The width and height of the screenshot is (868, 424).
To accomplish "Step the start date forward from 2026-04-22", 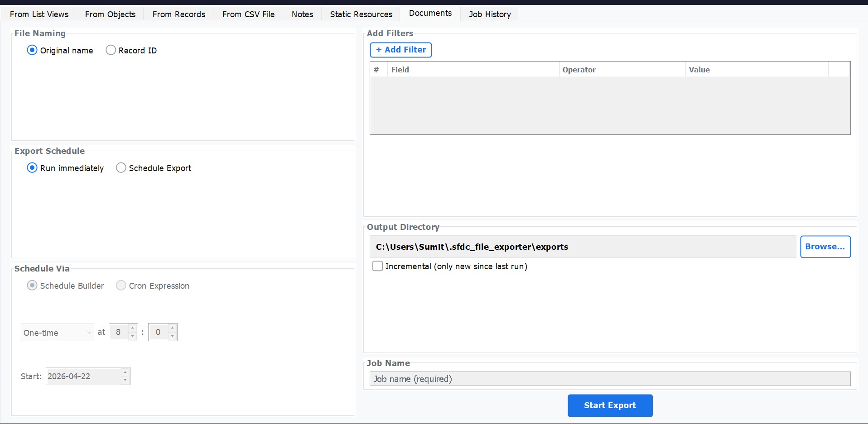I will click(x=125, y=372).
